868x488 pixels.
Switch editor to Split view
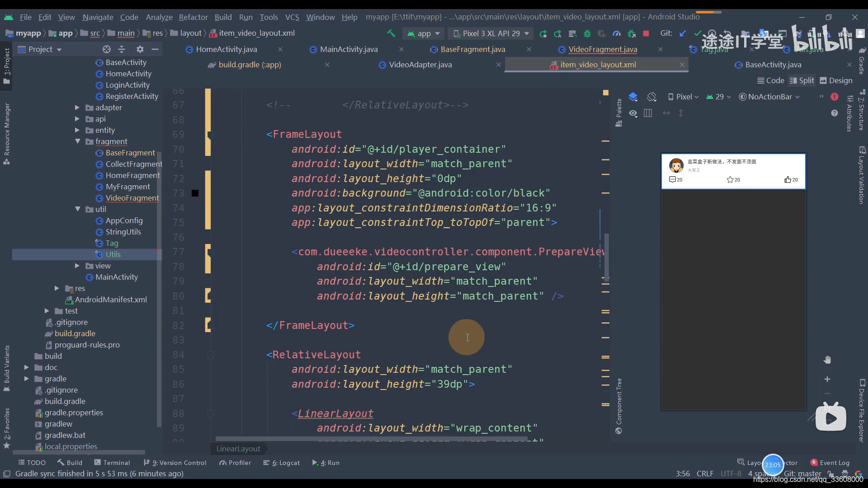[x=802, y=80]
